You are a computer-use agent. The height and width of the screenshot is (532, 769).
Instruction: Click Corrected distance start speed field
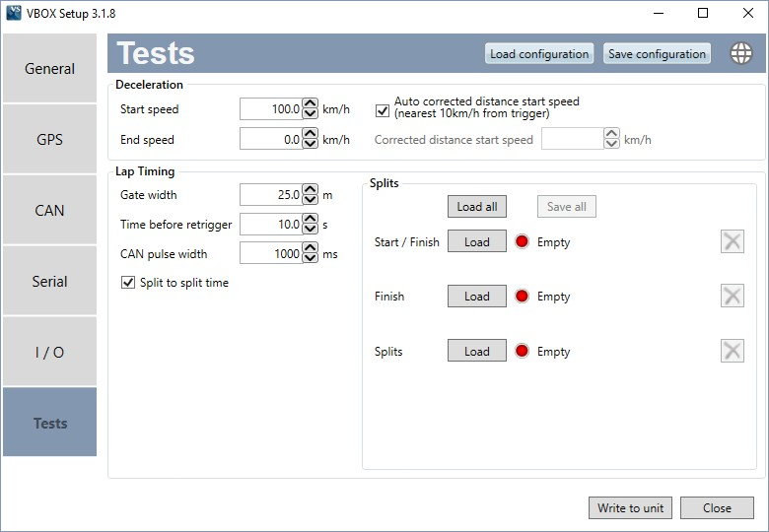coord(573,139)
